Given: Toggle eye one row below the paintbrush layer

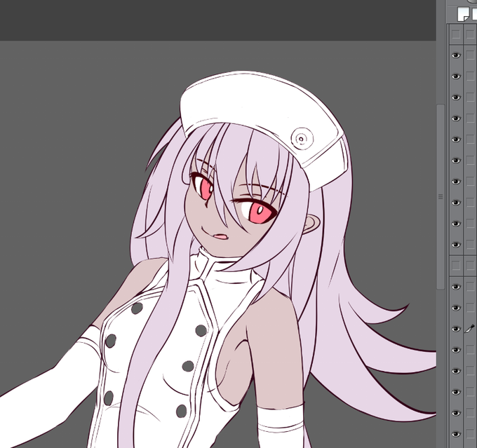Looking at the screenshot, I should coord(456,350).
